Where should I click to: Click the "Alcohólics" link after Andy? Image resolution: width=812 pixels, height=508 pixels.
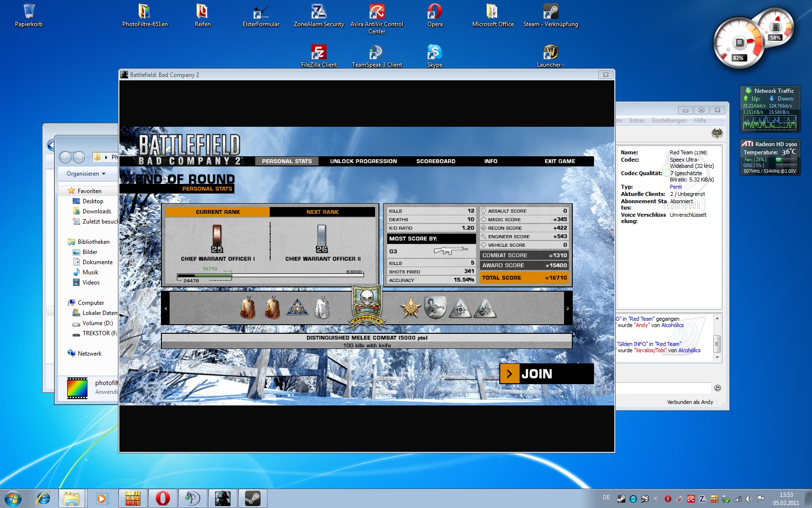coord(672,325)
